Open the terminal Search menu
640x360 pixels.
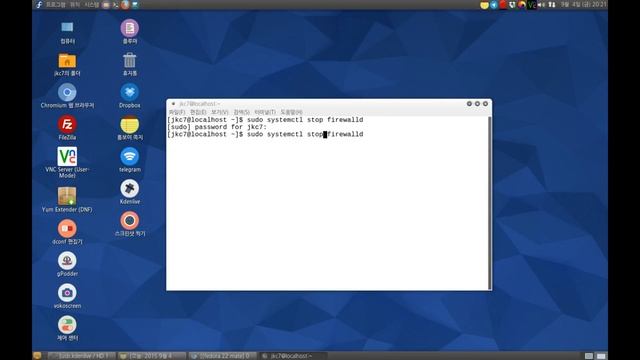241,112
